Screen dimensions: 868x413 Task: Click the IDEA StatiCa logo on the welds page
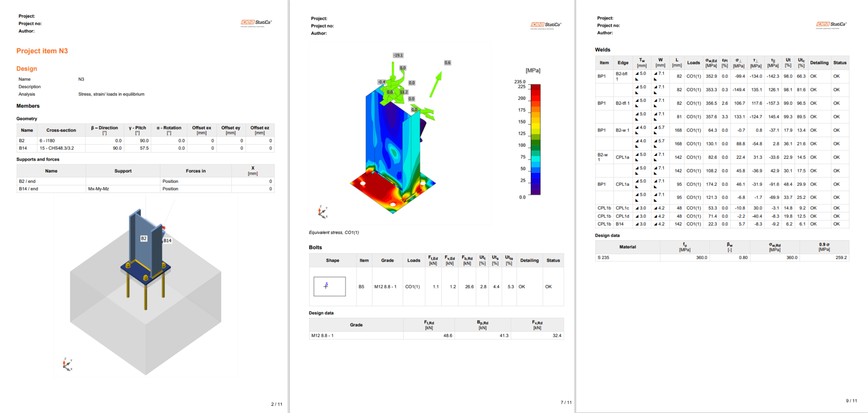pos(831,24)
